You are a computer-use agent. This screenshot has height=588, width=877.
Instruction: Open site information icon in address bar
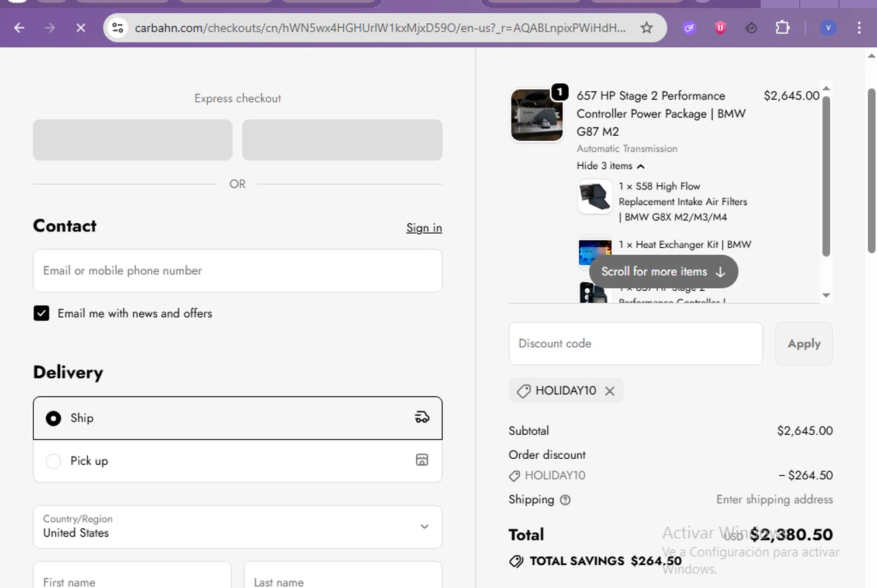coord(118,27)
